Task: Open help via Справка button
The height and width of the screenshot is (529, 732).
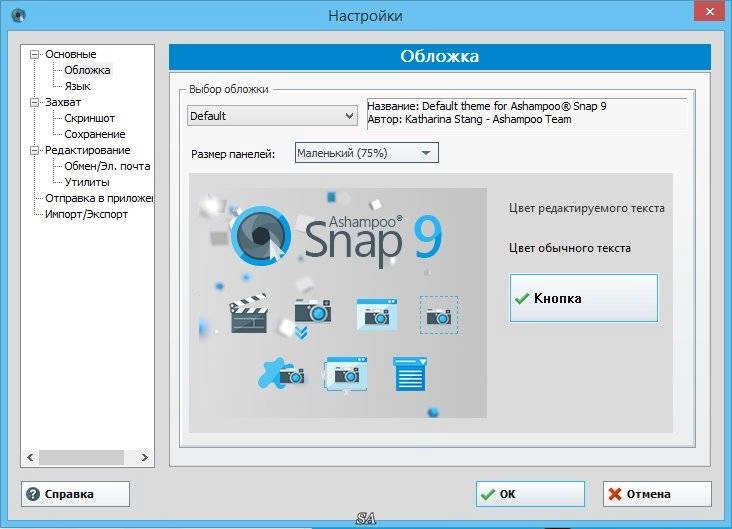Action: click(75, 494)
